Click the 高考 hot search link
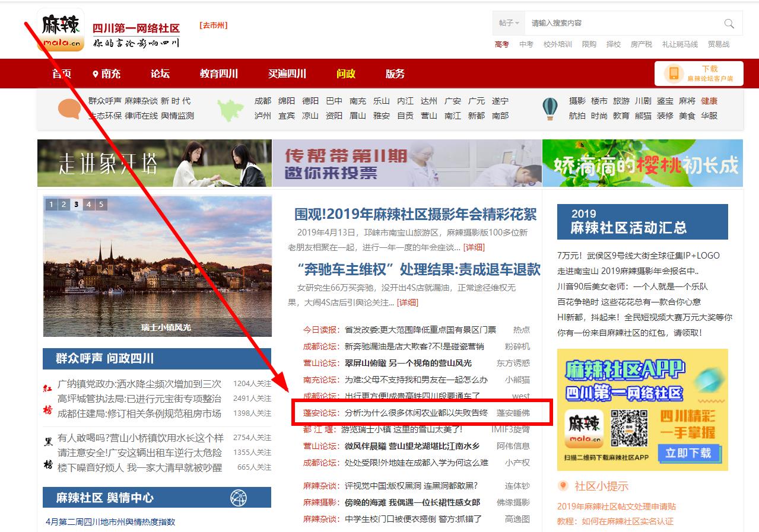The image size is (759, 532). pos(502,44)
